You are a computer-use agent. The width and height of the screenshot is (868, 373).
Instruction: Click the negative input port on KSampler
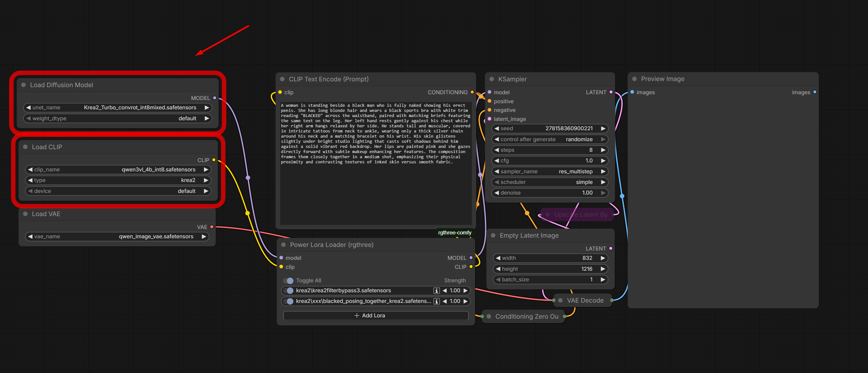[x=490, y=110]
